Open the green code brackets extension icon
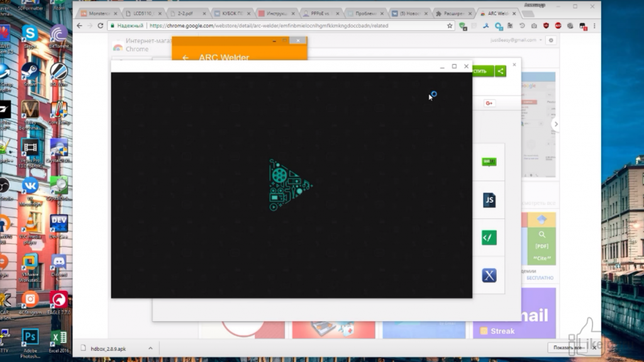Viewport: 644px width, 362px height. pos(489,237)
